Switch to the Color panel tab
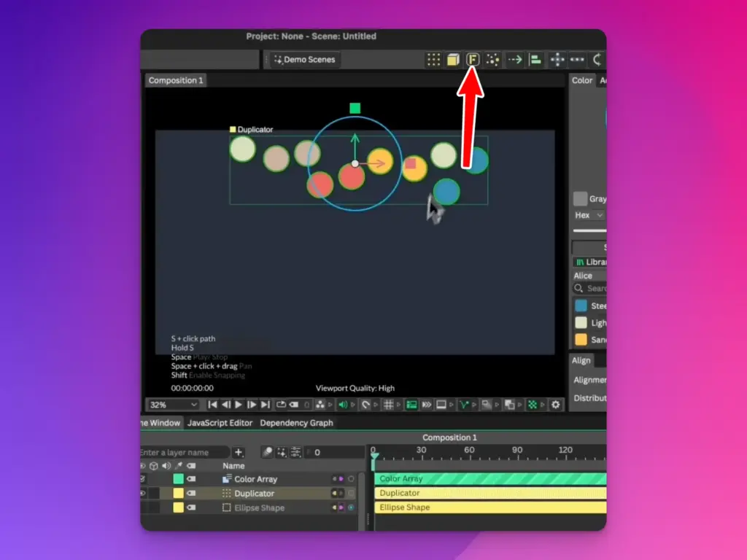Viewport: 747px width, 560px height. click(581, 80)
